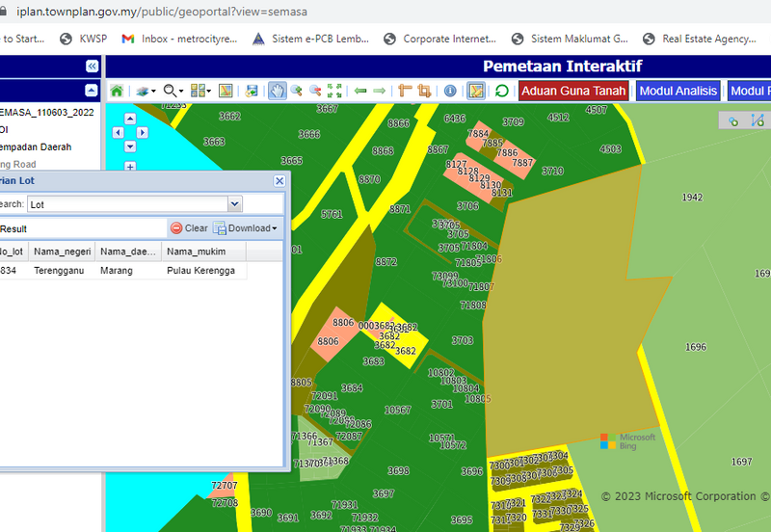Sort by Nama_dae... column header
771x532 pixels.
(128, 252)
